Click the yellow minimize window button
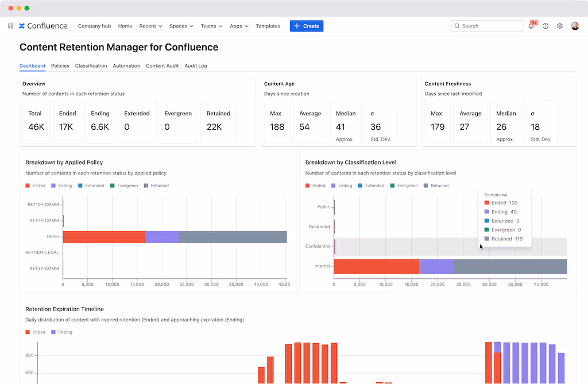588x384 pixels. pyautogui.click(x=19, y=8)
